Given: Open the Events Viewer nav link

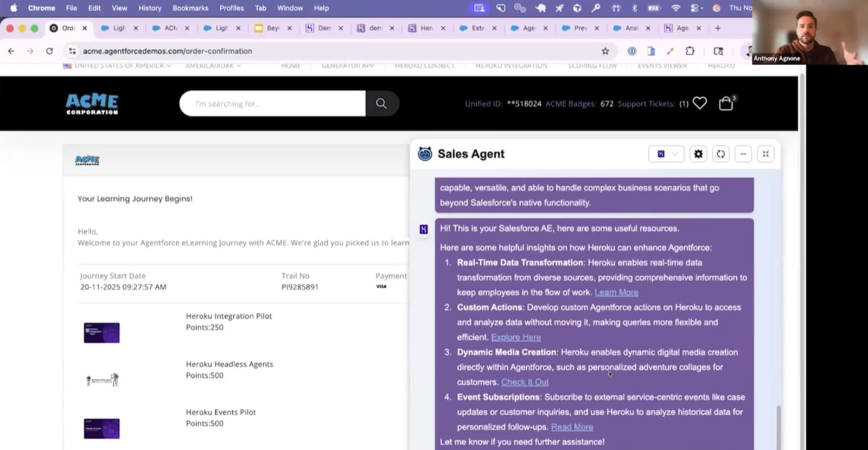Looking at the screenshot, I should [662, 66].
